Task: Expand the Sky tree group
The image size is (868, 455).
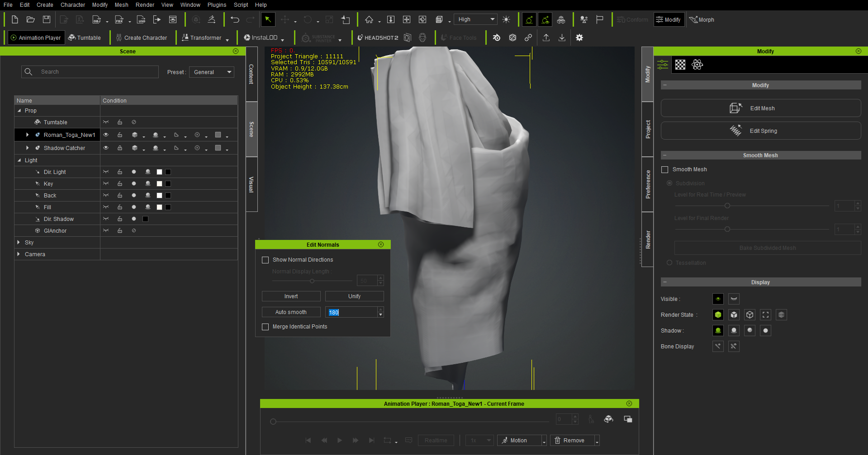Action: coord(19,242)
